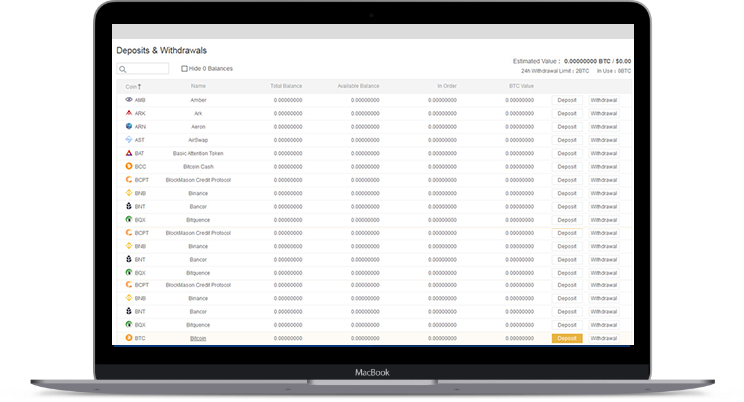Viewport: 744px width, 402px height.
Task: Focus the coin search input field
Action: click(x=142, y=69)
